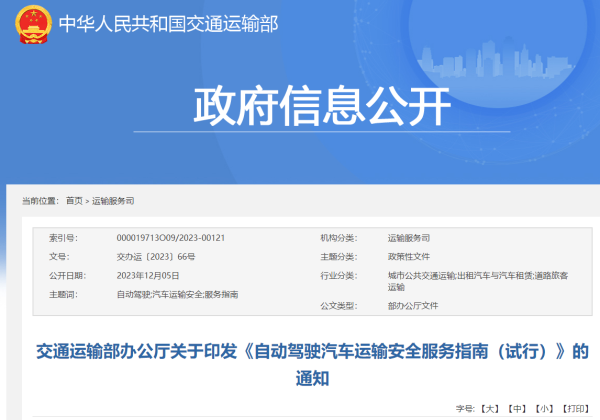Click the 政策性文件 topic classification value
This screenshot has height=420, width=600.
(408, 257)
